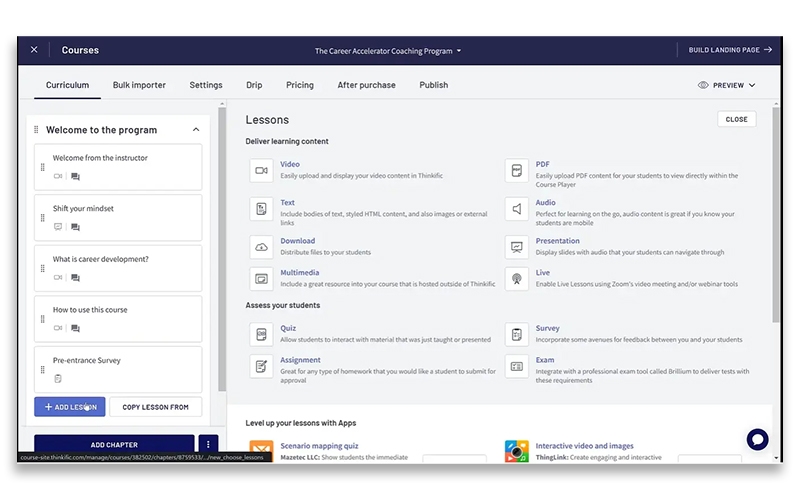
Task: Expand the Preview dropdown arrow
Action: (752, 85)
